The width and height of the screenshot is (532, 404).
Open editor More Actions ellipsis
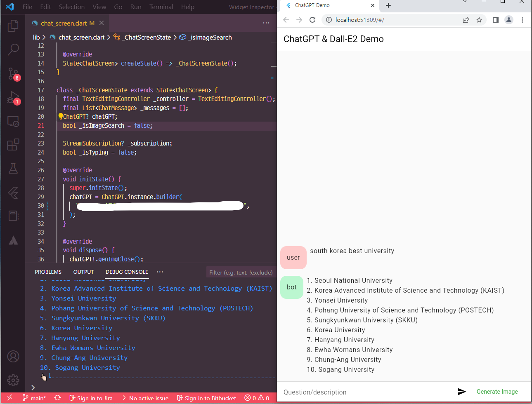(x=266, y=23)
